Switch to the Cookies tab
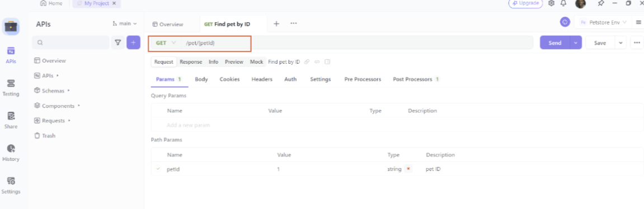Screen dimensions: 644x209 229,79
